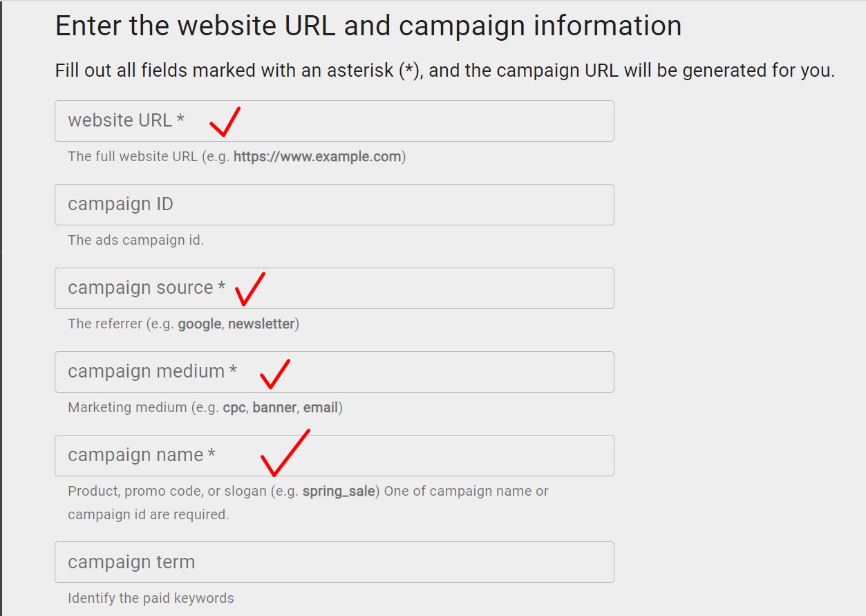Focus the campaign ID text field

pyautogui.click(x=334, y=205)
